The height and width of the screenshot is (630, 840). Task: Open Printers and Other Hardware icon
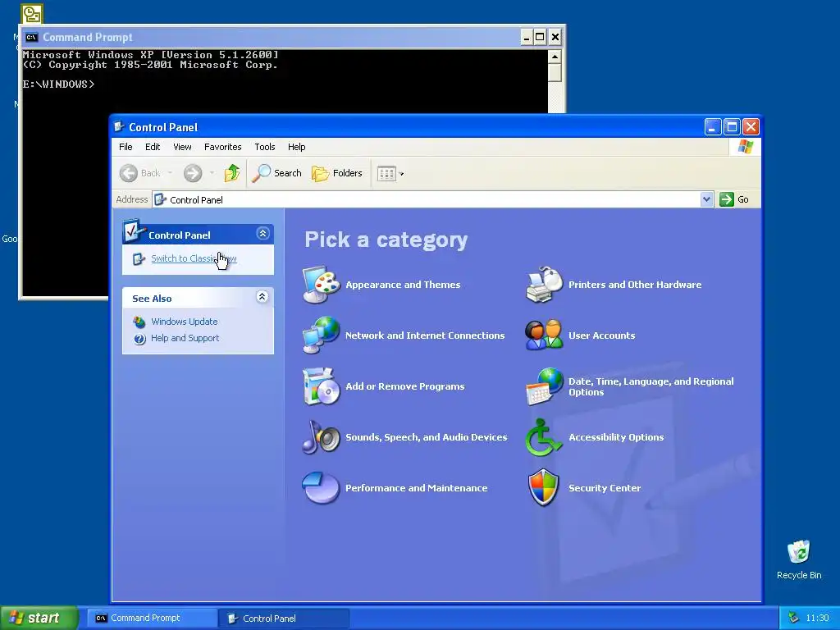[x=545, y=285]
